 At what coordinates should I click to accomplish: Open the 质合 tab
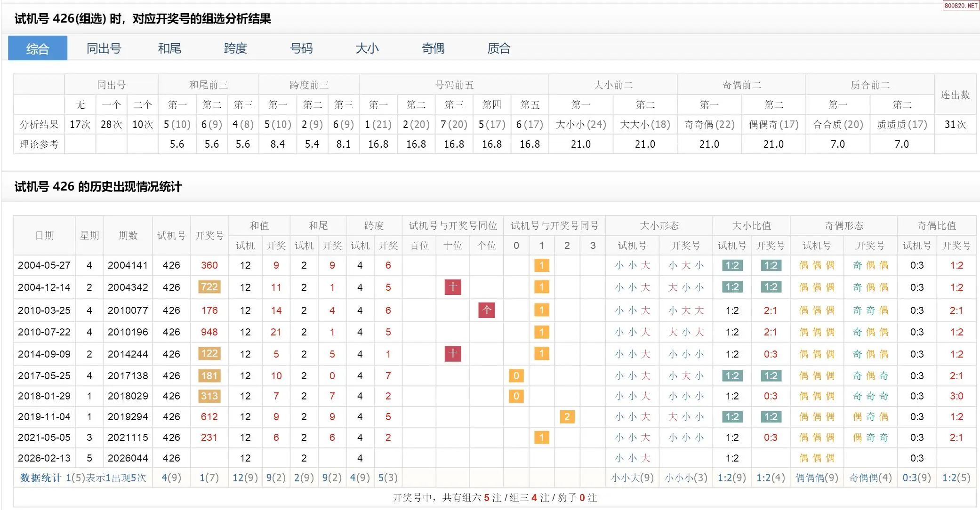[499, 48]
